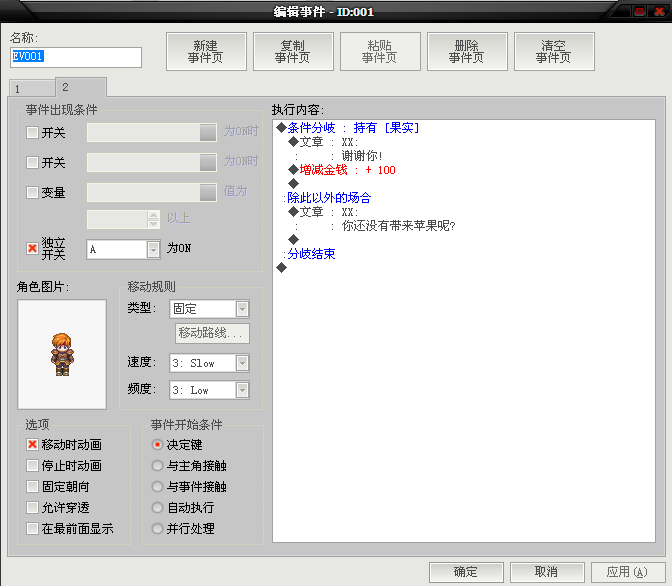Viewport: 672px width, 586px height.
Task: Uncheck the 移动时动画 option
Action: coord(32,445)
